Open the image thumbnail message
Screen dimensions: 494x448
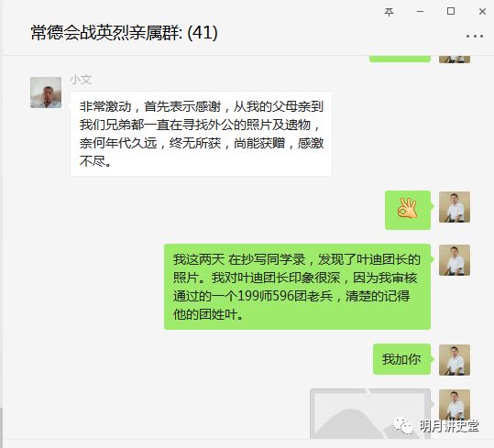pos(370,414)
